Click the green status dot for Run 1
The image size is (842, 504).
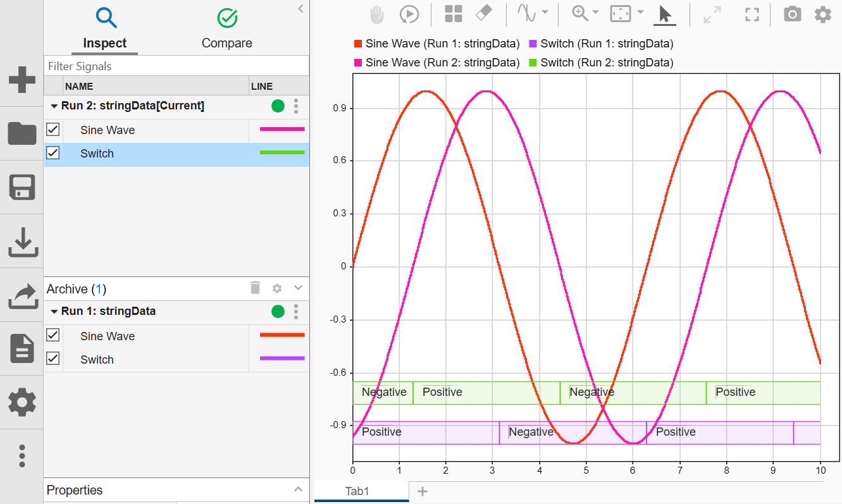[x=278, y=311]
